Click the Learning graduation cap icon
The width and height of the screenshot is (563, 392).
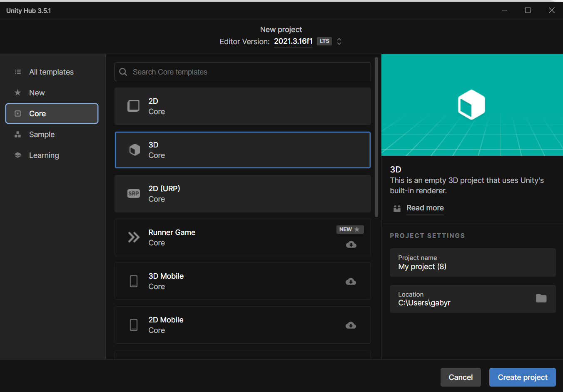point(17,155)
